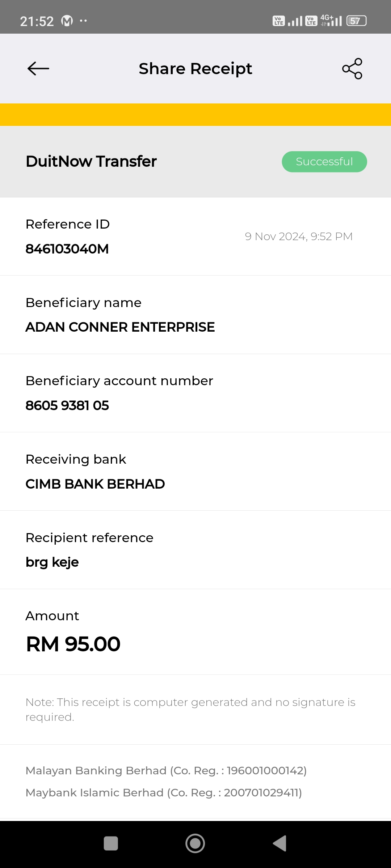391x868 pixels.
Task: Tap the Share Receipt title
Action: pos(195,69)
